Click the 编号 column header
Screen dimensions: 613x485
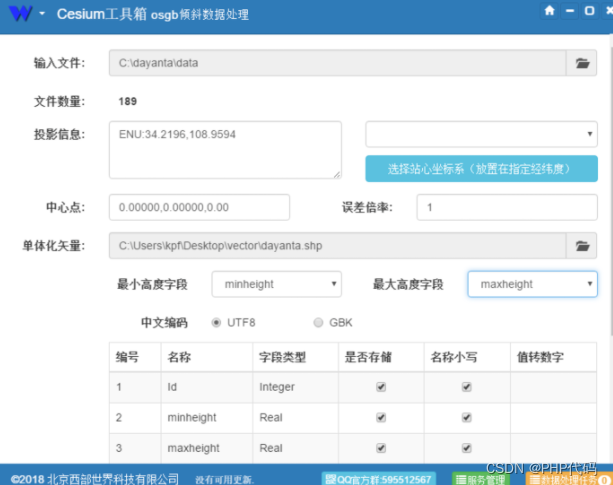[x=135, y=357]
